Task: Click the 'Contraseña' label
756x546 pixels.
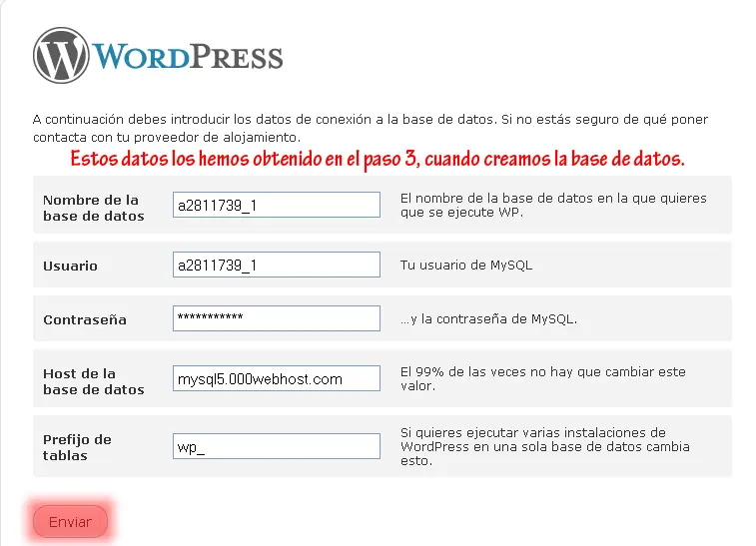Action: (x=85, y=319)
